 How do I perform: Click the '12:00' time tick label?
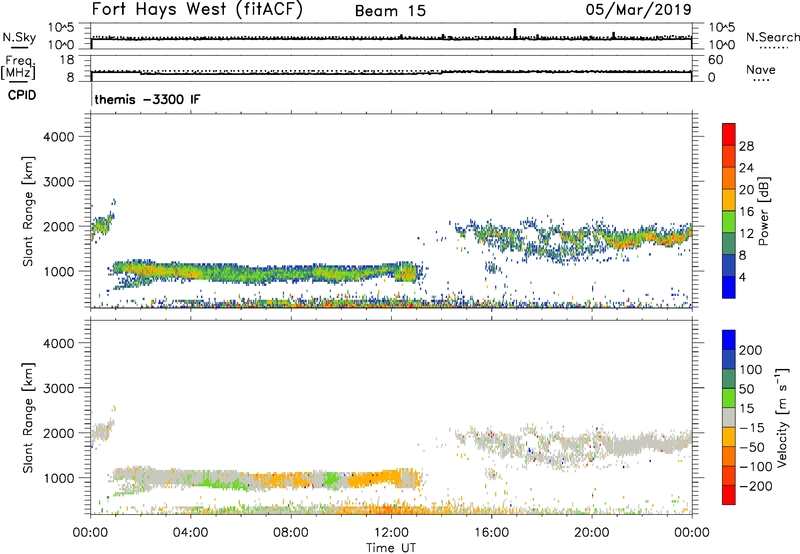[391, 533]
